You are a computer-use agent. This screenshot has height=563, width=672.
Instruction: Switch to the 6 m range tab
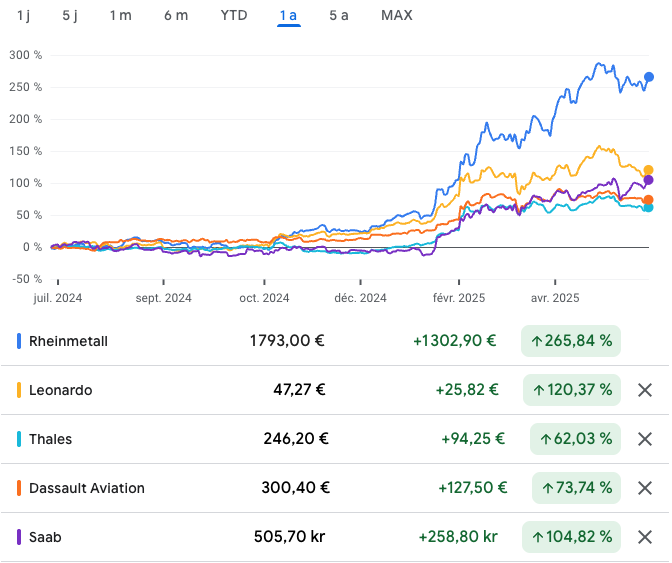point(176,15)
